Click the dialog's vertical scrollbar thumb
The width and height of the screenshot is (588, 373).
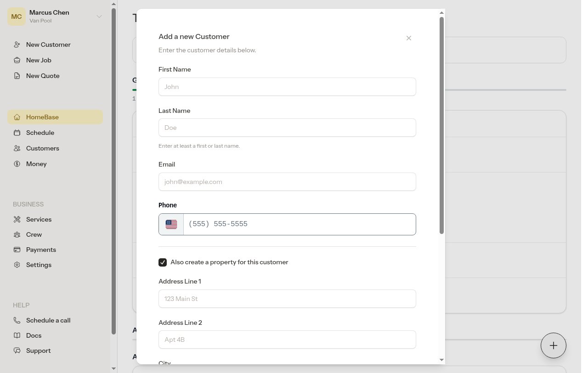[442, 125]
